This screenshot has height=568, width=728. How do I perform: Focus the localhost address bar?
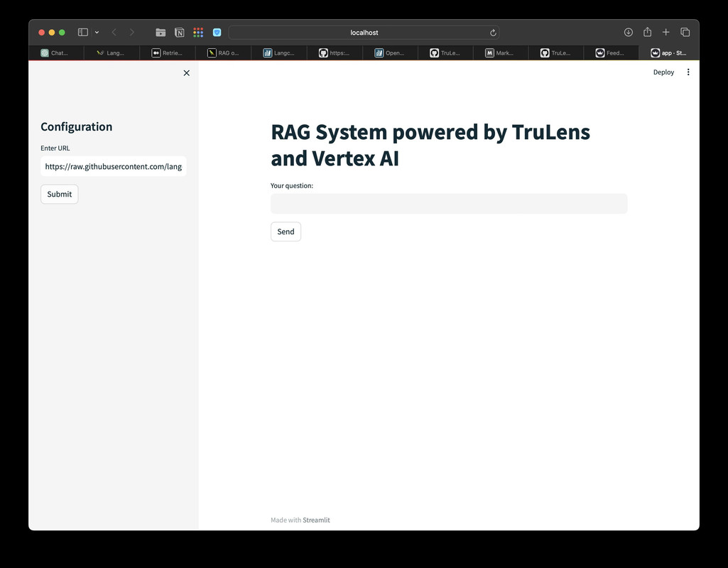click(364, 33)
